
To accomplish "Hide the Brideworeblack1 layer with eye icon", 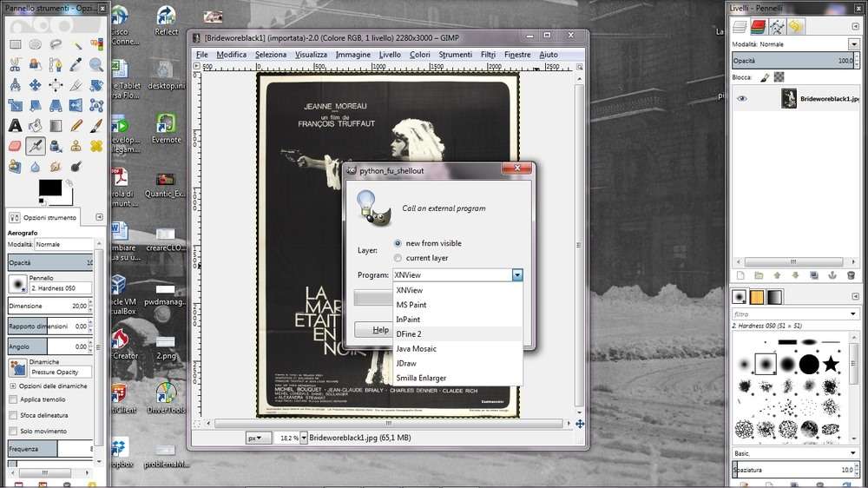I will point(742,99).
